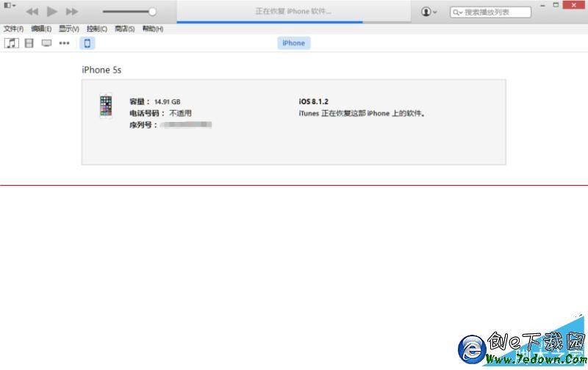This screenshot has width=588, height=370.
Task: Click the 14.91 GB capacity value
Action: pyautogui.click(x=168, y=102)
